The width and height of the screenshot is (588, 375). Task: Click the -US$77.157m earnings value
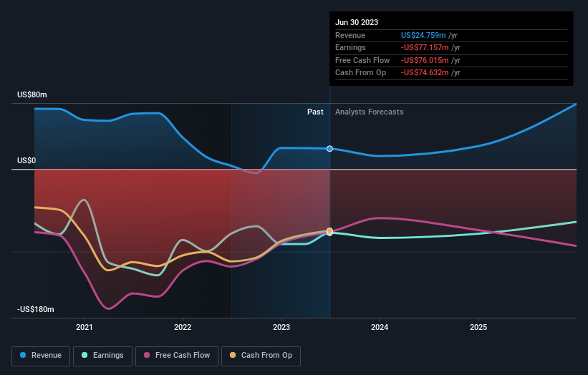point(425,47)
